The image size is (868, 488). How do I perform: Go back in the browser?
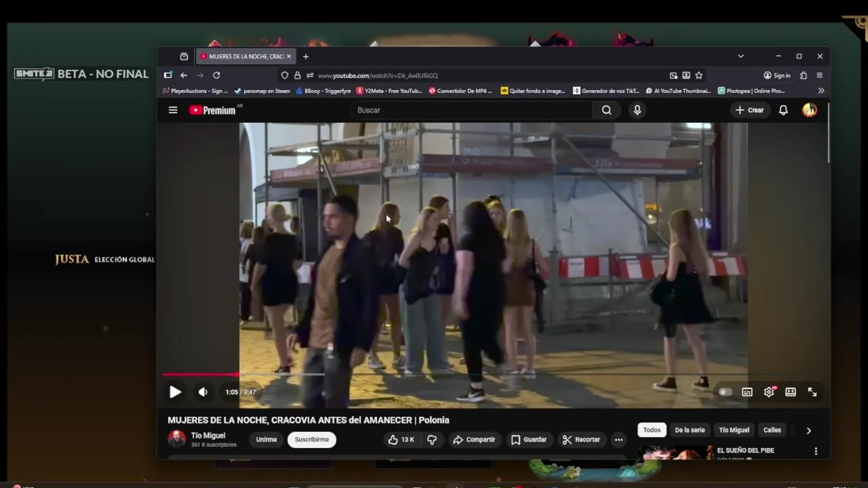(184, 75)
